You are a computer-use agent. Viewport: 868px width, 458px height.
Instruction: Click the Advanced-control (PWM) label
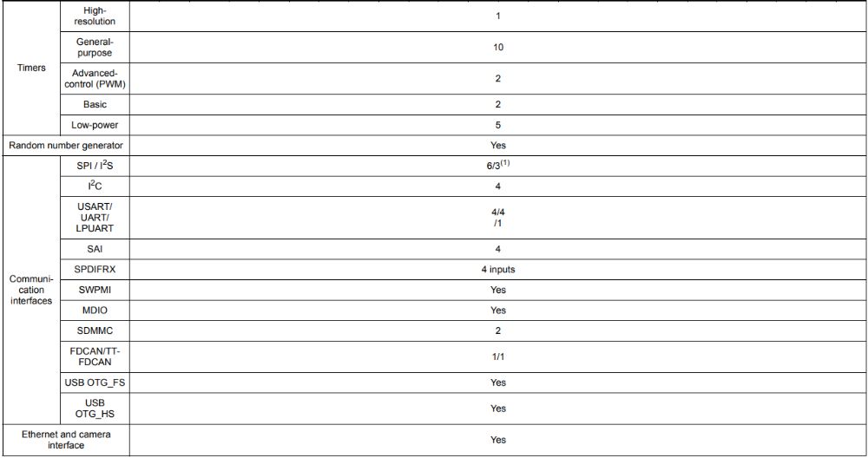point(95,79)
